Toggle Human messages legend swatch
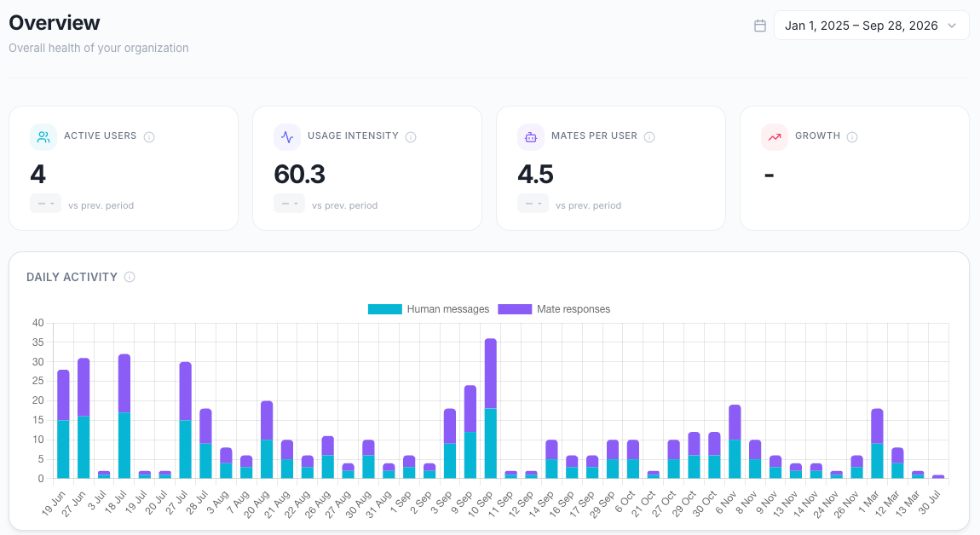The width and height of the screenshot is (980, 535). point(385,308)
